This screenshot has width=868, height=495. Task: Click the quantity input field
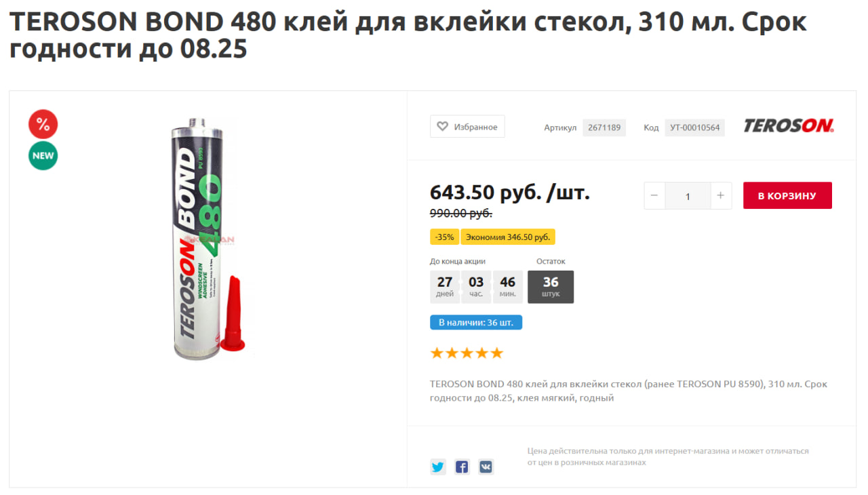click(x=688, y=195)
